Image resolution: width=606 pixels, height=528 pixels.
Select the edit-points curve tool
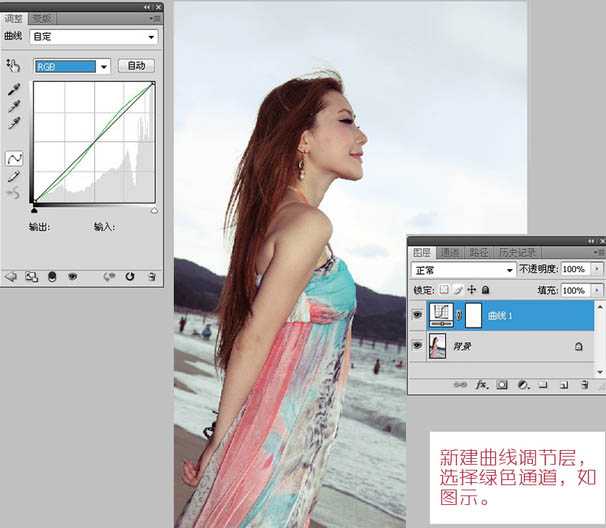pos(14,158)
